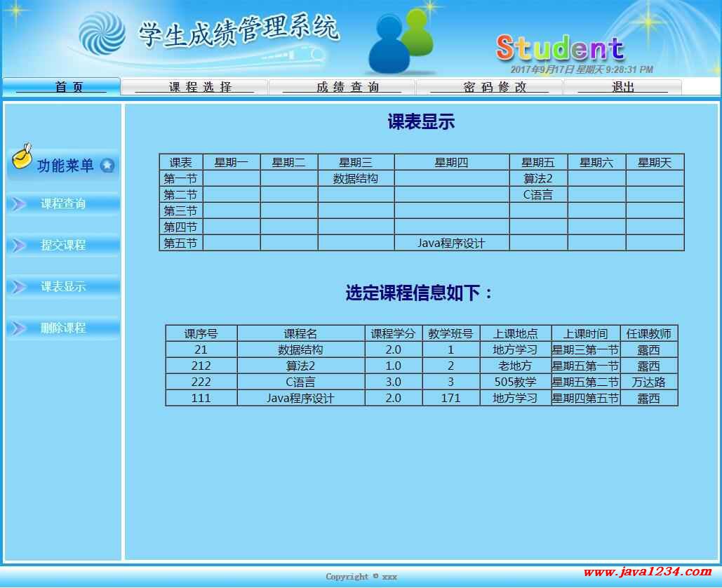Click the arrow icon beside 提交课程
Image resolution: width=722 pixels, height=588 pixels.
pos(19,246)
